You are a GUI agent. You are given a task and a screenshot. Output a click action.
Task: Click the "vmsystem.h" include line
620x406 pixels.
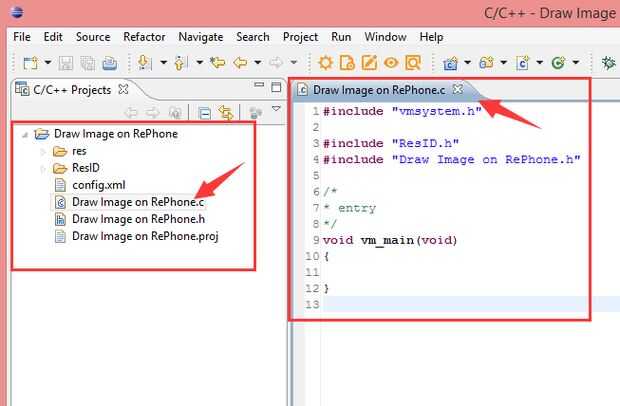coord(403,111)
